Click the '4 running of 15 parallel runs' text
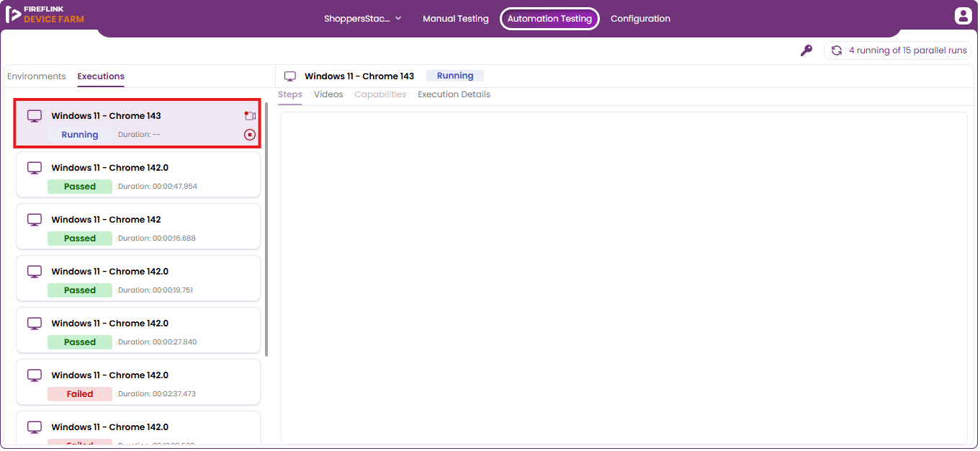The width and height of the screenshot is (980, 451). (907, 50)
